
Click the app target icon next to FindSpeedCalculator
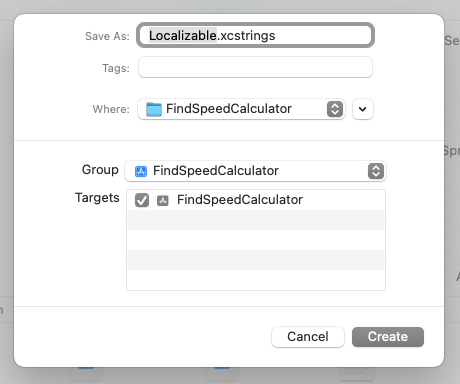163,200
